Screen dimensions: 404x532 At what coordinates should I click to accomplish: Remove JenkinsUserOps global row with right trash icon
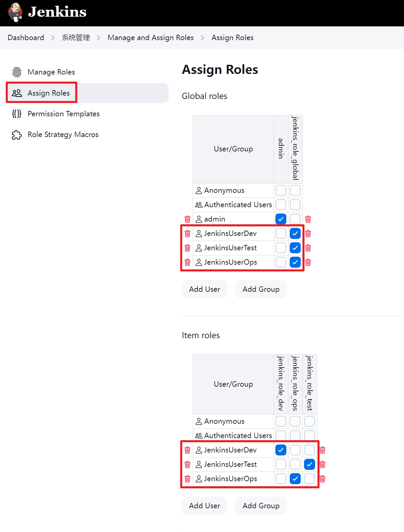[308, 262]
